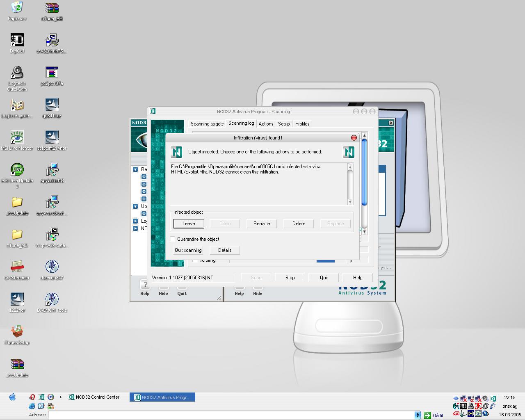
Task: Open LiveUpdate archive icon at bottom
Action: (x=17, y=367)
